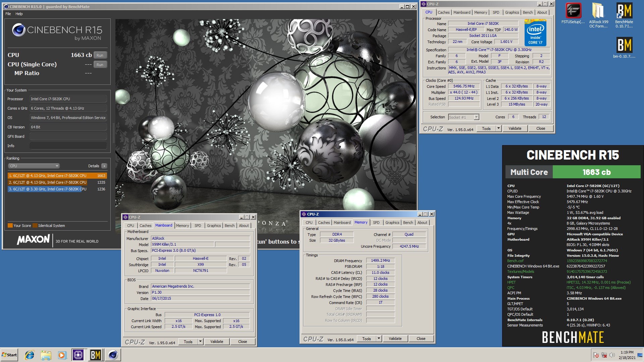Screen dimensions: 644x362
Task: Click Validate in Memory CPU-Z window
Action: 395,339
